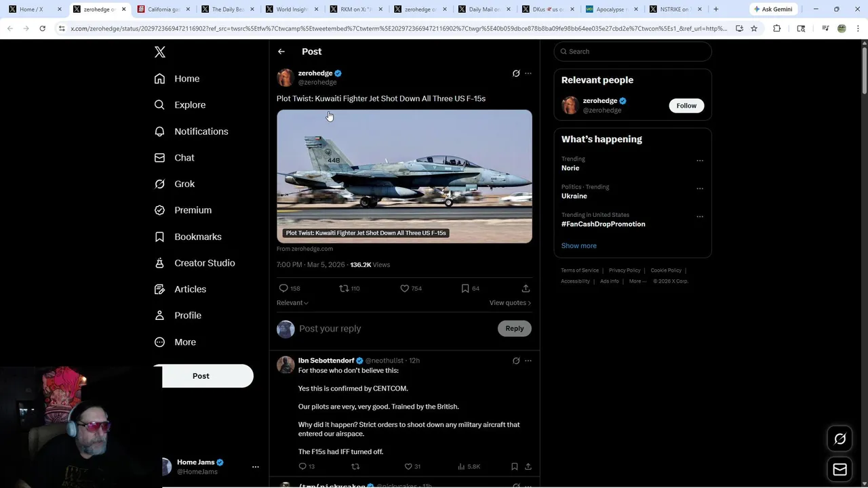The width and height of the screenshot is (868, 488).
Task: Go back with the arrow beside Post
Action: (281, 52)
